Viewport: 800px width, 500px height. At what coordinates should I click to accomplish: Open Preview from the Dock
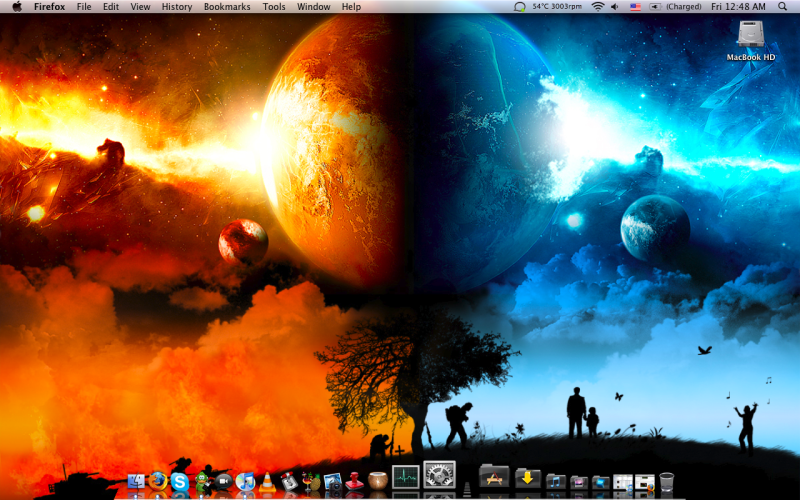[x=333, y=481]
